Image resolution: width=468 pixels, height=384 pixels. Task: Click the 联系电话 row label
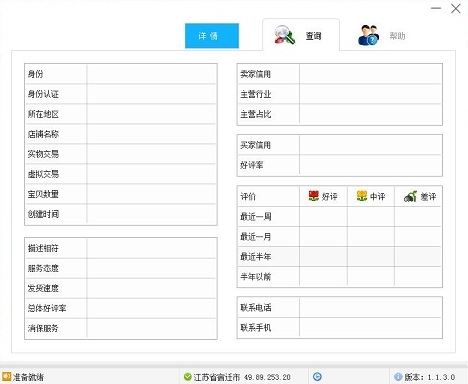pos(256,307)
